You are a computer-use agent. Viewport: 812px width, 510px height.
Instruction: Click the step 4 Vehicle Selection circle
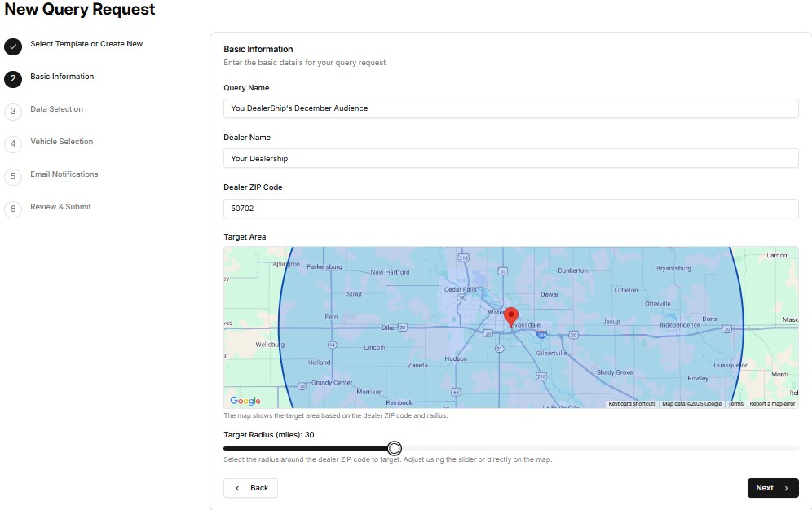(x=13, y=144)
